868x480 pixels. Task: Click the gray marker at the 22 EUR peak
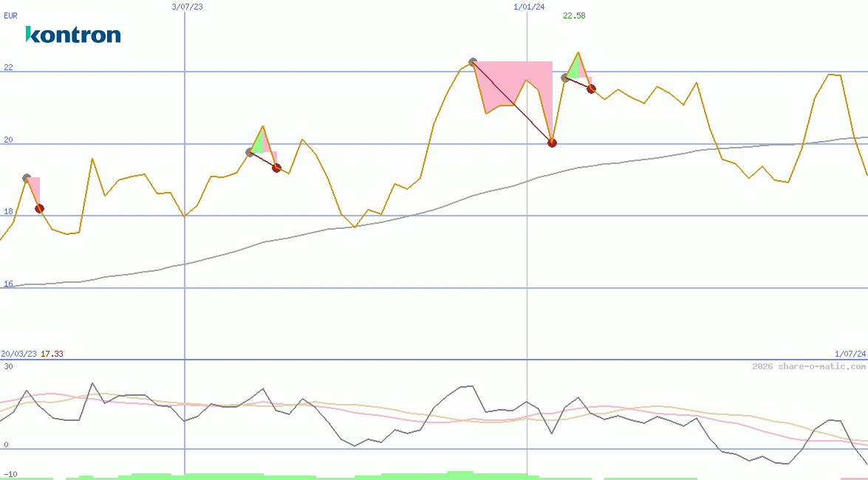pyautogui.click(x=473, y=63)
